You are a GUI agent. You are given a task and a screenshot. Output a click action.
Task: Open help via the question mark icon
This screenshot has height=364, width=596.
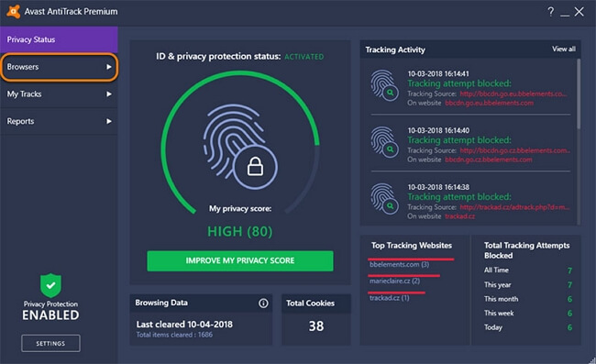tap(550, 12)
